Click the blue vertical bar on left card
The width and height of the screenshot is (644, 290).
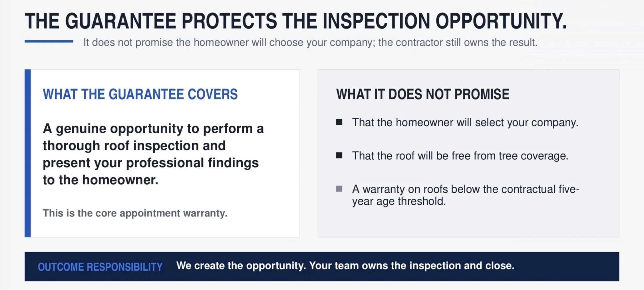tap(28, 153)
